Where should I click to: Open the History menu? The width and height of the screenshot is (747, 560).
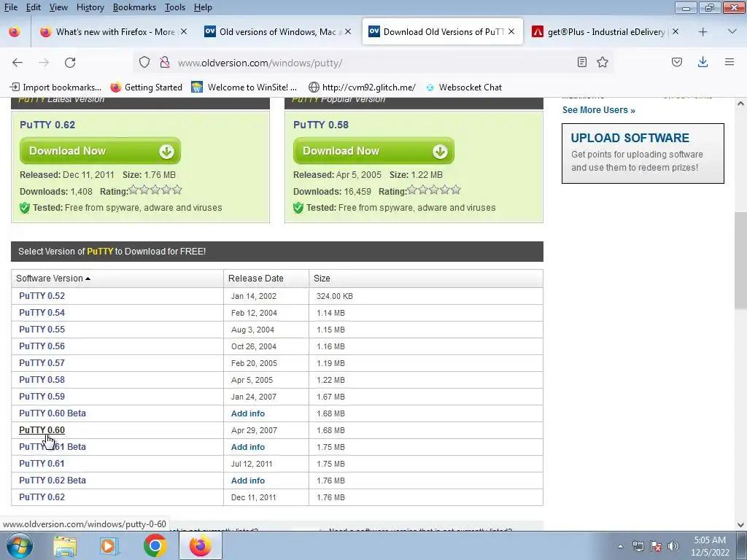[x=90, y=7]
